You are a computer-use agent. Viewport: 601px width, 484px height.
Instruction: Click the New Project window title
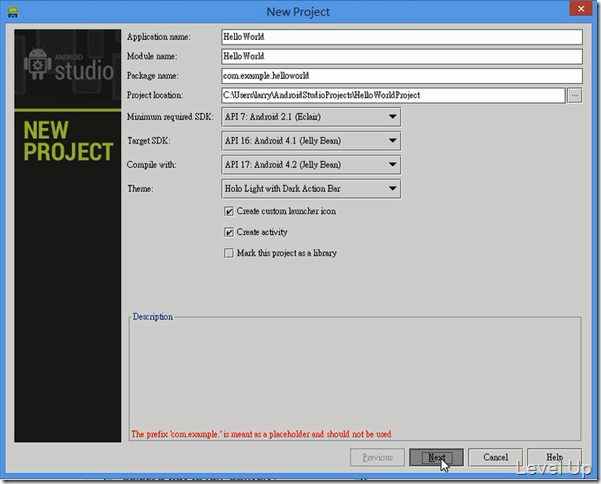coord(298,12)
